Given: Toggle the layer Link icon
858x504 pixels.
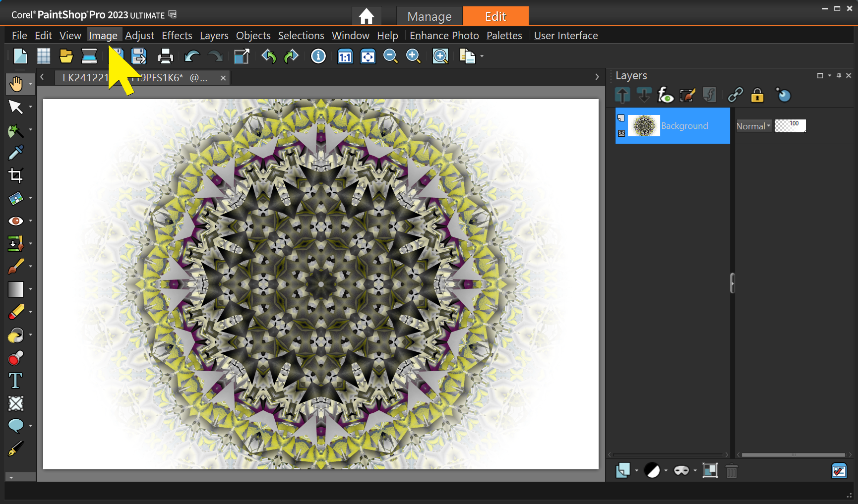Looking at the screenshot, I should pyautogui.click(x=735, y=95).
